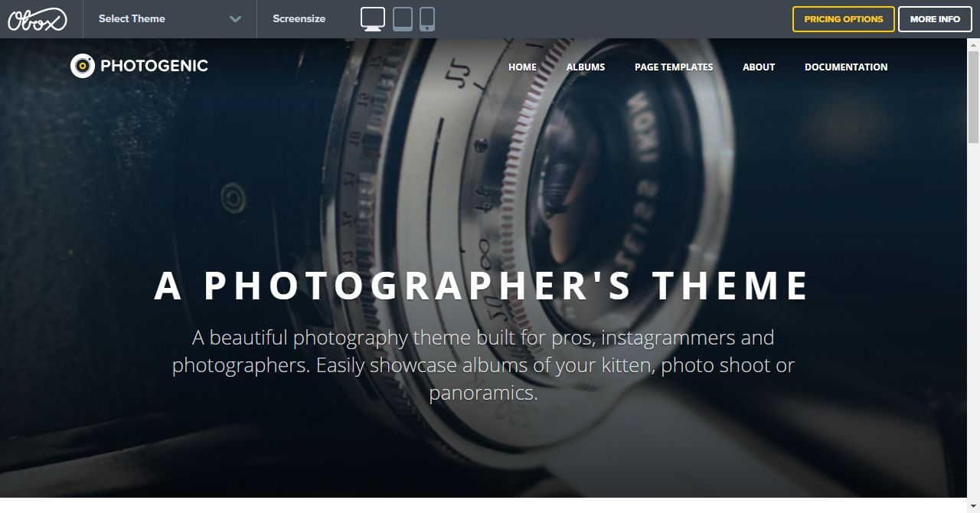Open the Pricing Options page
The image size is (980, 513).
point(843,19)
